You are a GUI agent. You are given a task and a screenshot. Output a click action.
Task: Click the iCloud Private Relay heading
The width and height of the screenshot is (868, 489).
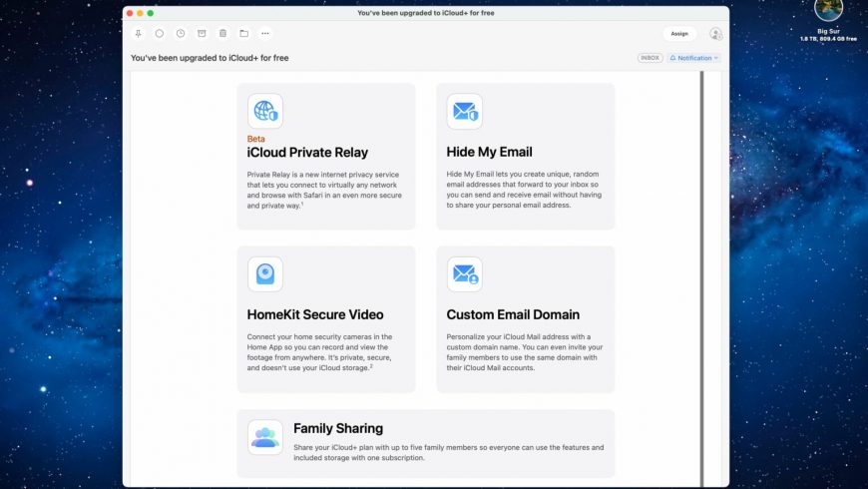coord(307,153)
